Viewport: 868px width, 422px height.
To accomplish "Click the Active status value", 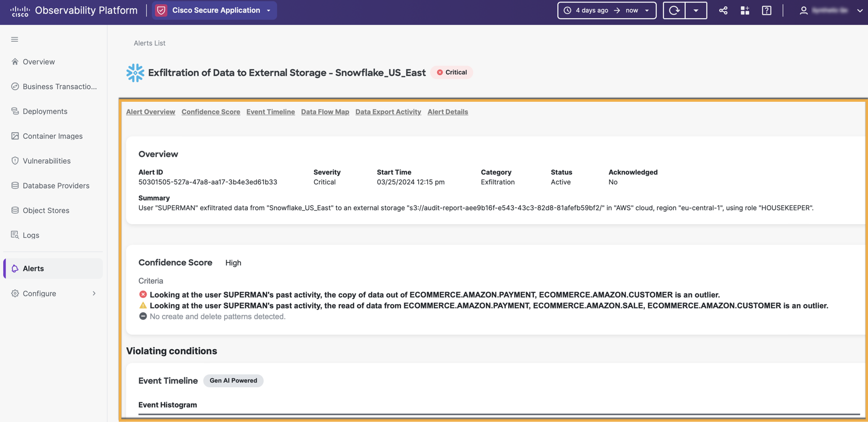I will [561, 182].
